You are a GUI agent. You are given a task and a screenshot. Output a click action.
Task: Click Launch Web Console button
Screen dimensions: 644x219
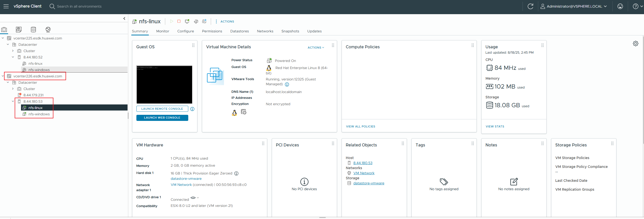pyautogui.click(x=162, y=118)
